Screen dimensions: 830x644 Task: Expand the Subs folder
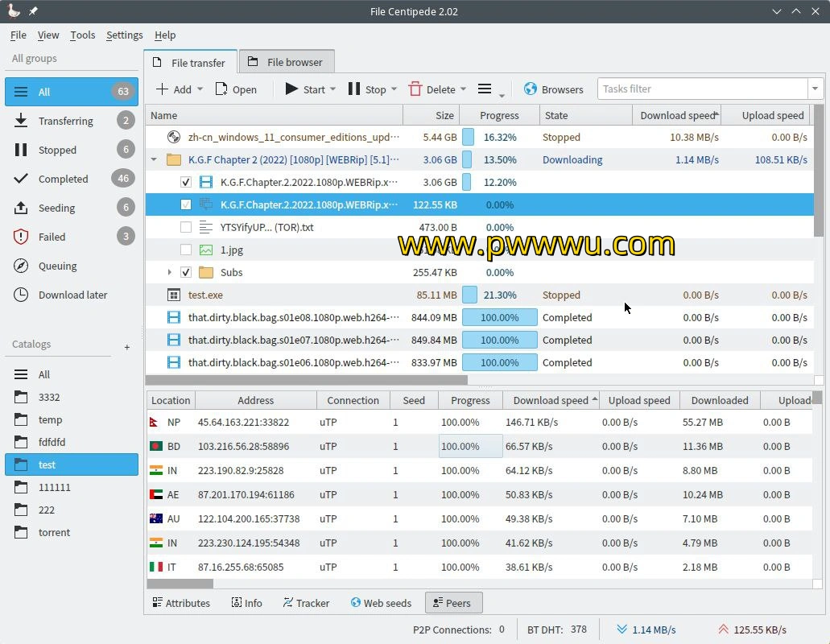click(x=169, y=272)
